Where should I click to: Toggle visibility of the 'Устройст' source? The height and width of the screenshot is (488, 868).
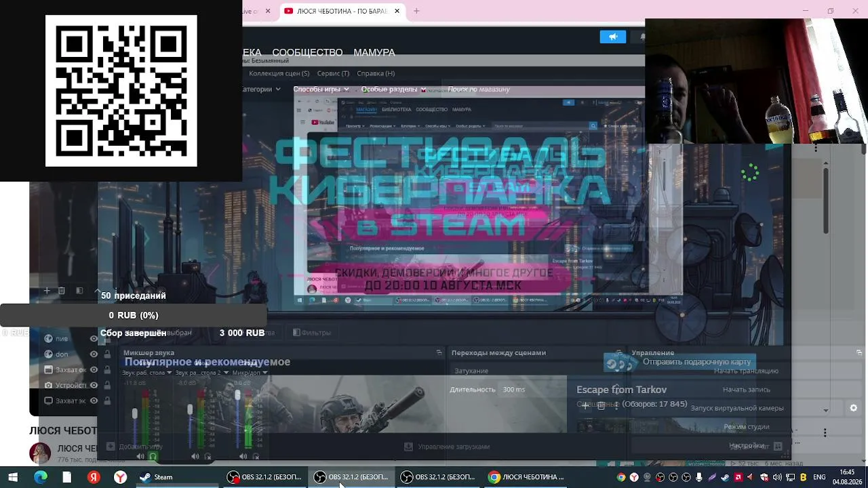pyautogui.click(x=94, y=385)
